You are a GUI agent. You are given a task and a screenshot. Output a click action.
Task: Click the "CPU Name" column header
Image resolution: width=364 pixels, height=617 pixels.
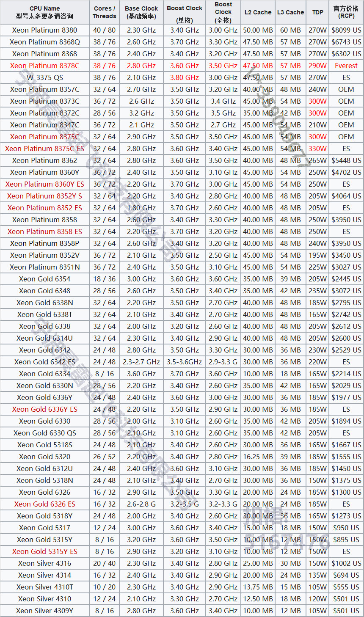[x=44, y=12]
